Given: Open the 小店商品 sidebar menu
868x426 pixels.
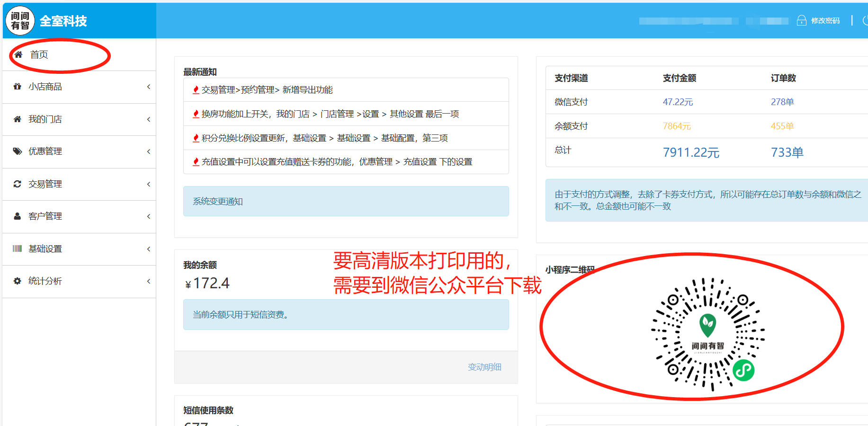Looking at the screenshot, I should [x=79, y=87].
